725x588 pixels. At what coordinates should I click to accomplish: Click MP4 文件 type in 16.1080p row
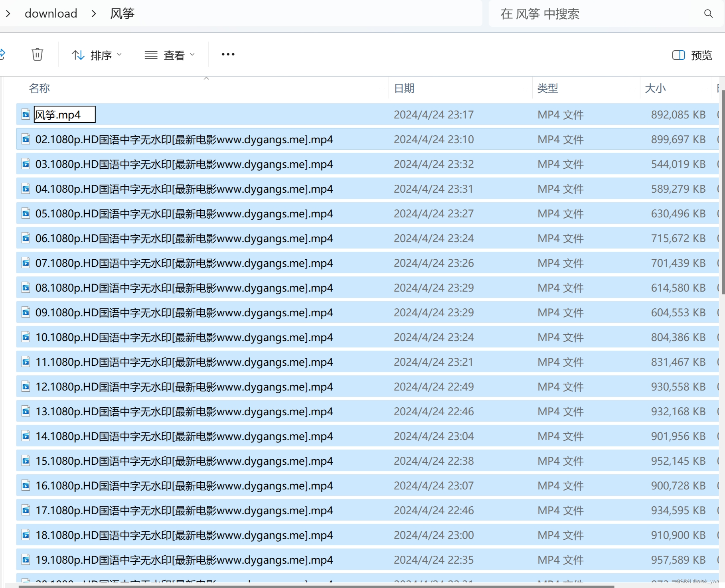[x=560, y=485]
